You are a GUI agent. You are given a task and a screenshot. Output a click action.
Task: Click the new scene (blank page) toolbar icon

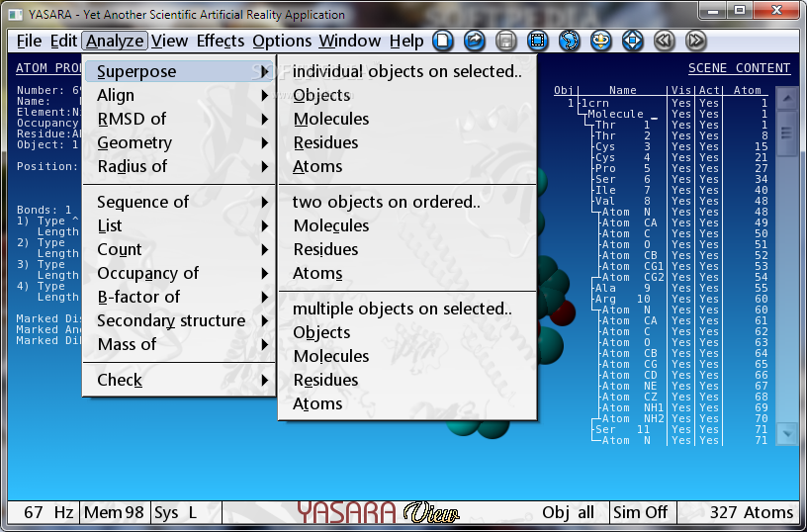coord(443,41)
